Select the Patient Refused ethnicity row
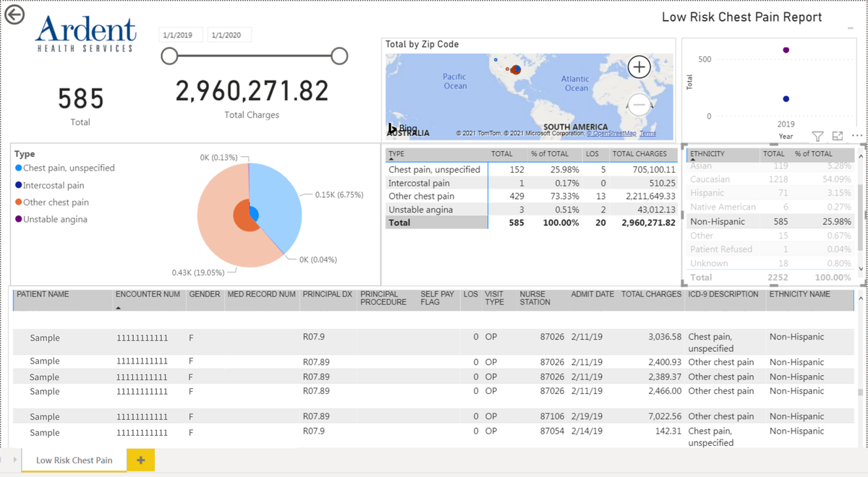Viewport: 868px width, 477px height. click(x=770, y=250)
